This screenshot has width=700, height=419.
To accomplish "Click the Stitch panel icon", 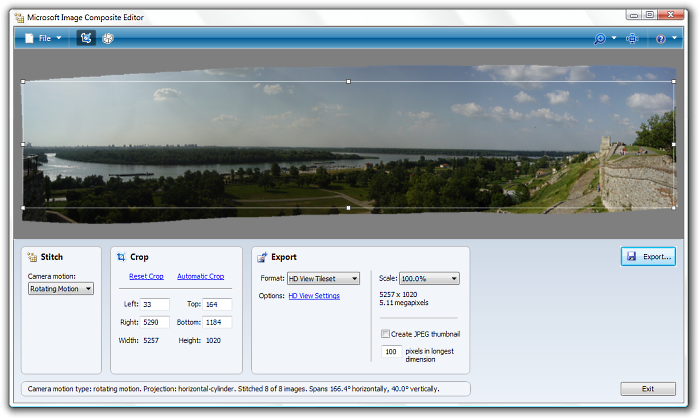I will (32, 257).
